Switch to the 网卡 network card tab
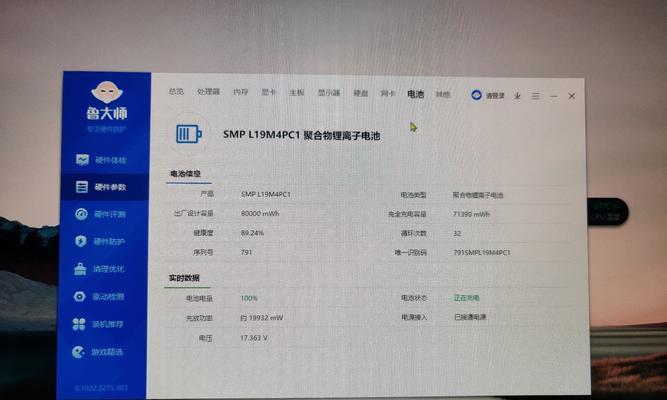The height and width of the screenshot is (400, 667). (388, 94)
